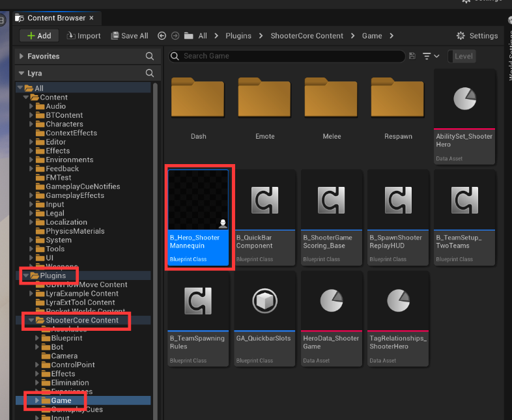Select B_QuickBarComponent blueprint
The height and width of the screenshot is (420, 512).
265,217
